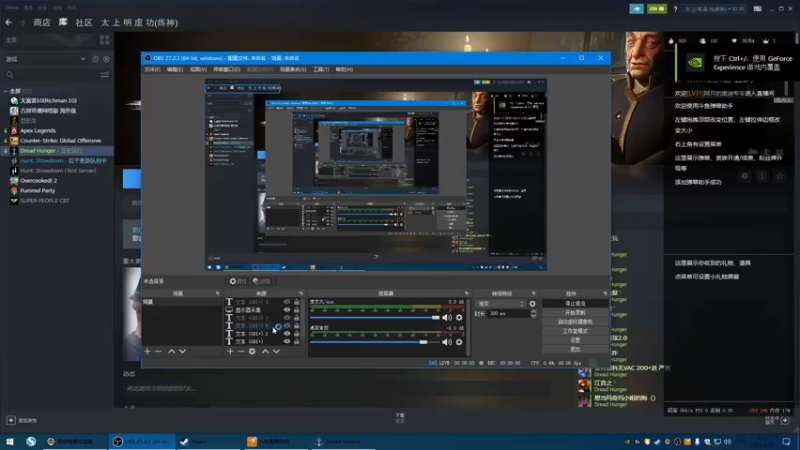This screenshot has height=450, width=800.
Task: Move source up in Sources panel
Action: pos(265,351)
